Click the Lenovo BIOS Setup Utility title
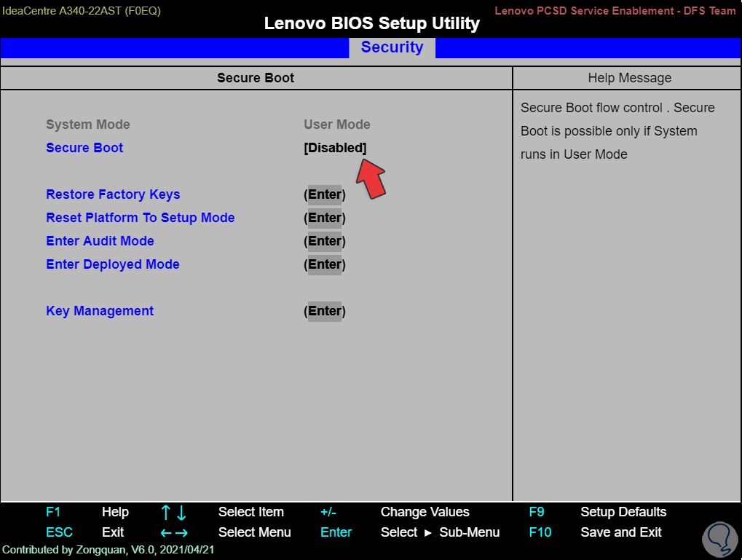This screenshot has height=560, width=742. coord(372,23)
